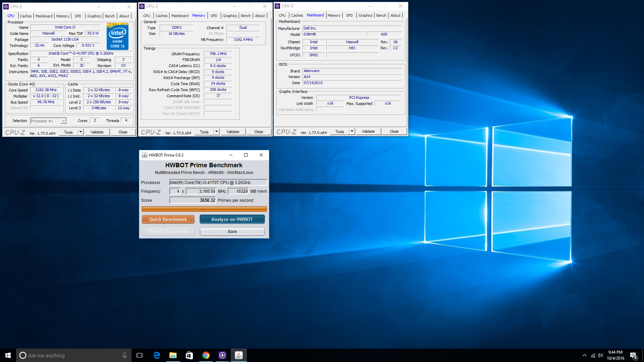
Task: Launch Microsoft Edge from the taskbar
Action: pyautogui.click(x=157, y=355)
